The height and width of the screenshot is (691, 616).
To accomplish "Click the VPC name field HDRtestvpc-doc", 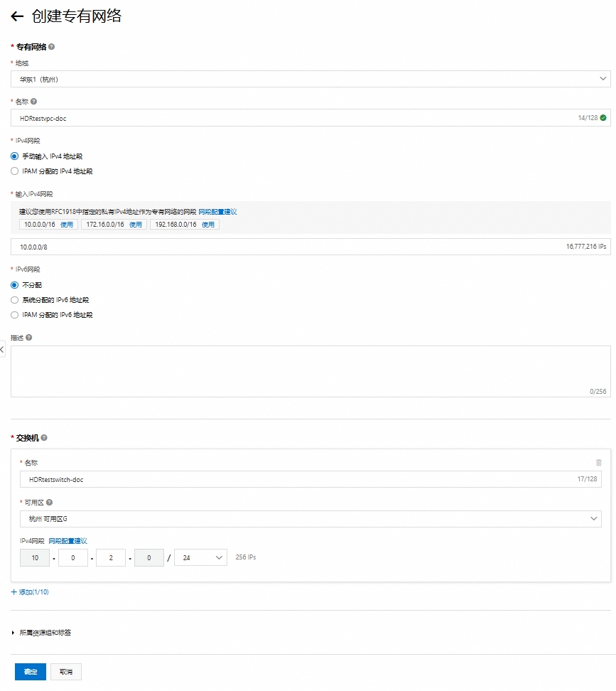I will coord(310,118).
